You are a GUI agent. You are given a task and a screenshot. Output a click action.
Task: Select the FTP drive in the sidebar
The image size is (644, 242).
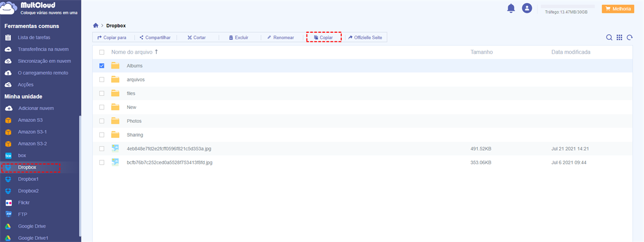(23, 215)
